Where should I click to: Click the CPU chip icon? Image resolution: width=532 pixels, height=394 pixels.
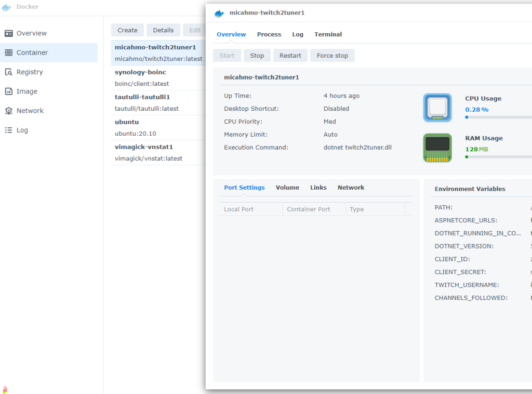point(437,108)
